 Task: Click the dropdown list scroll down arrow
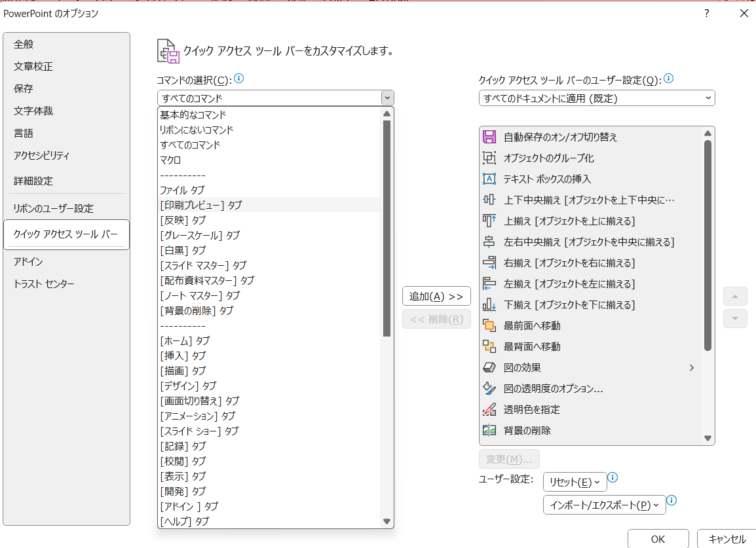click(x=387, y=521)
